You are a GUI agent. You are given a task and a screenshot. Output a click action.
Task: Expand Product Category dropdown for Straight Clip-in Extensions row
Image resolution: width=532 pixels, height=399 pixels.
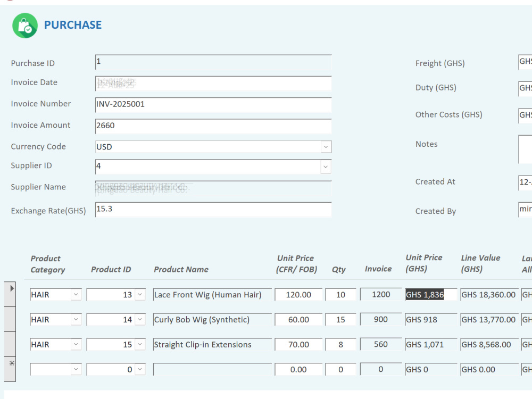pos(76,344)
